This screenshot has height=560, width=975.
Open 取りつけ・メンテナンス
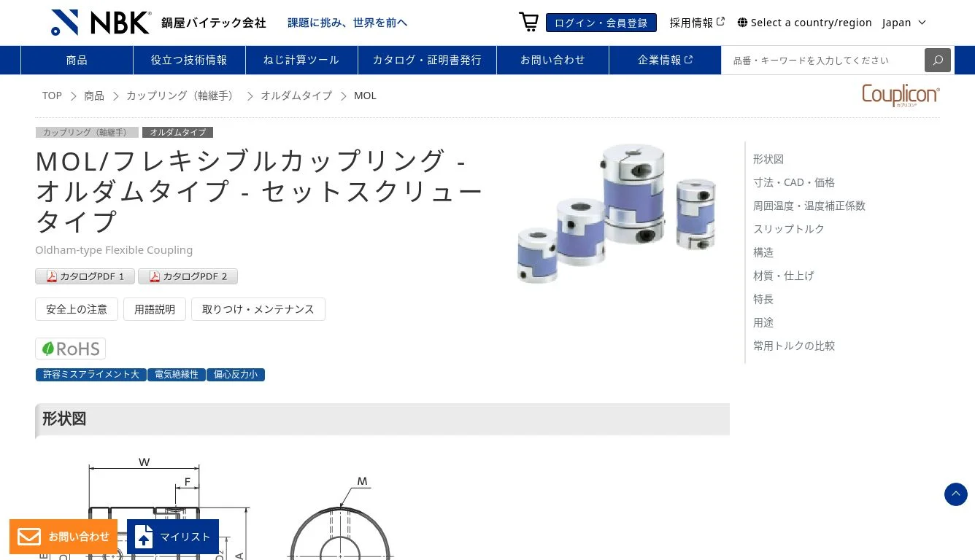258,309
